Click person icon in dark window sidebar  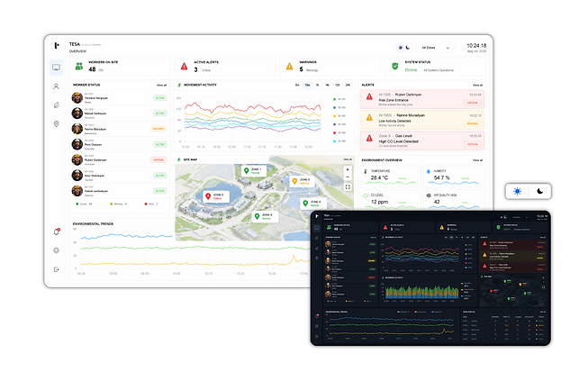pyautogui.click(x=316, y=238)
